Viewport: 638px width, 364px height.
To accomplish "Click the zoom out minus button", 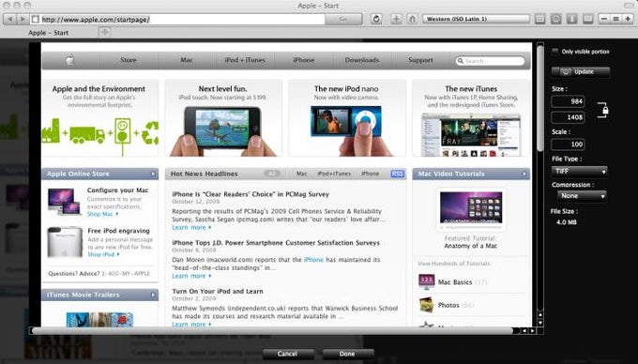I will (604, 19).
